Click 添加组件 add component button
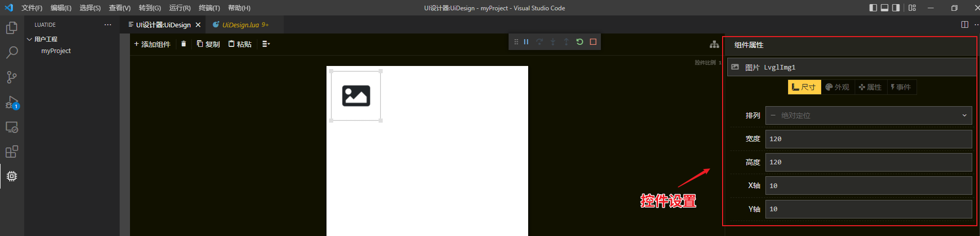980x236 pixels. pyautogui.click(x=152, y=44)
